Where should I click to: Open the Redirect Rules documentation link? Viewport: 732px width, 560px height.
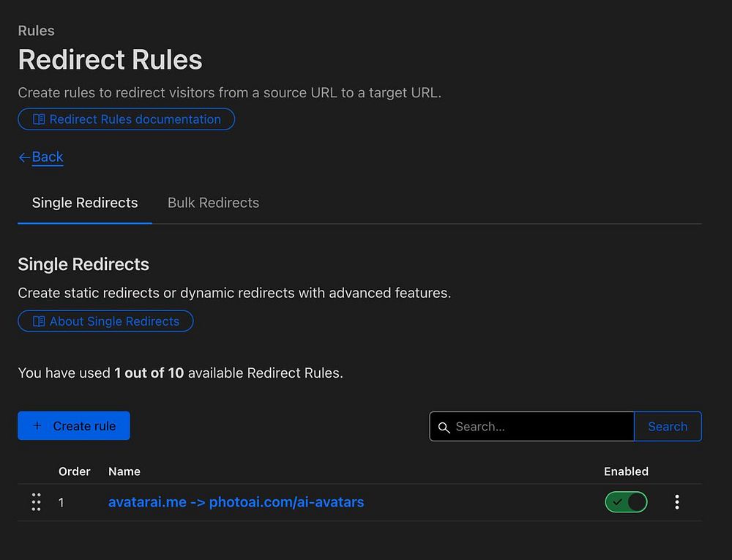pyautogui.click(x=135, y=119)
